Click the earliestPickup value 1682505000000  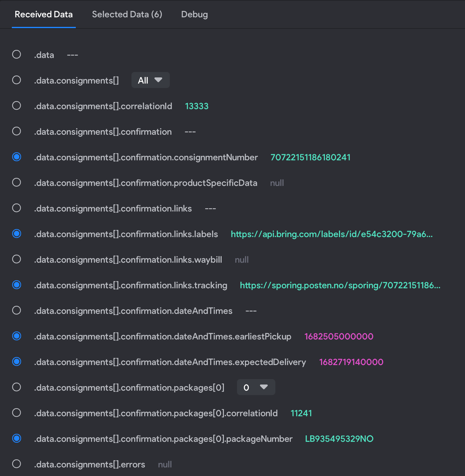[339, 337]
